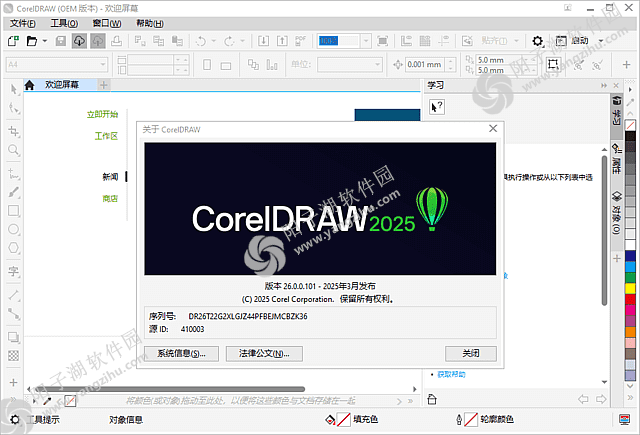This screenshot has width=640, height=435.
Task: Select the Freehand curve tool
Action: [14, 174]
